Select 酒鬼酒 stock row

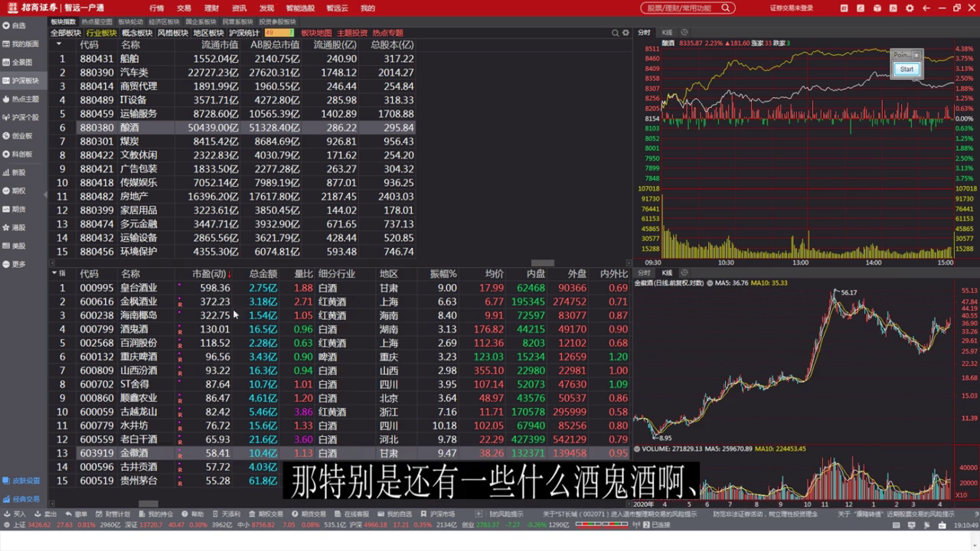[340, 329]
